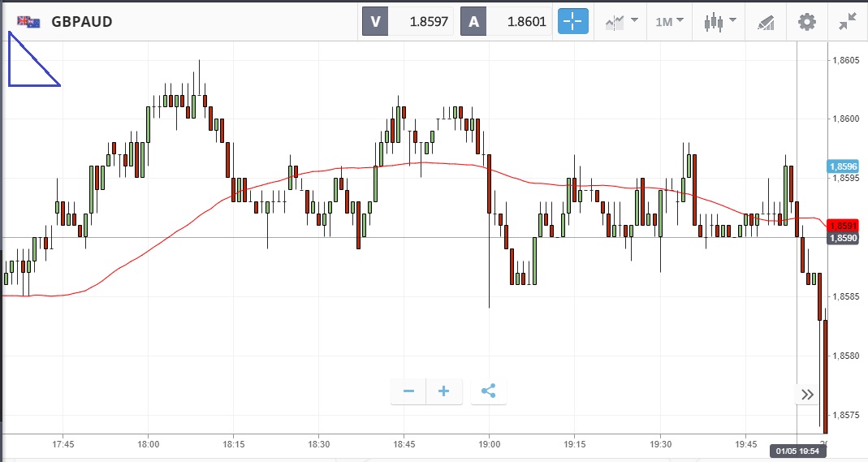868x462 pixels.
Task: Open the candlestick chart type dropdown
Action: [x=719, y=22]
